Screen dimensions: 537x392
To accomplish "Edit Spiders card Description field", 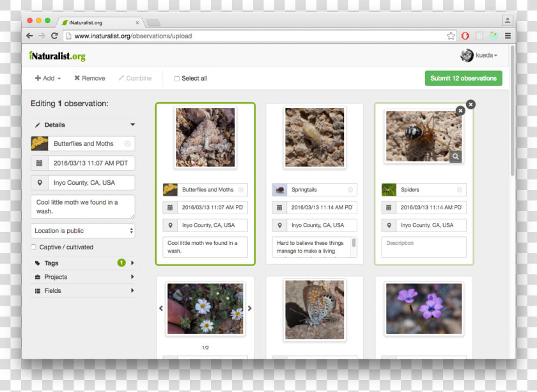I will pos(424,247).
